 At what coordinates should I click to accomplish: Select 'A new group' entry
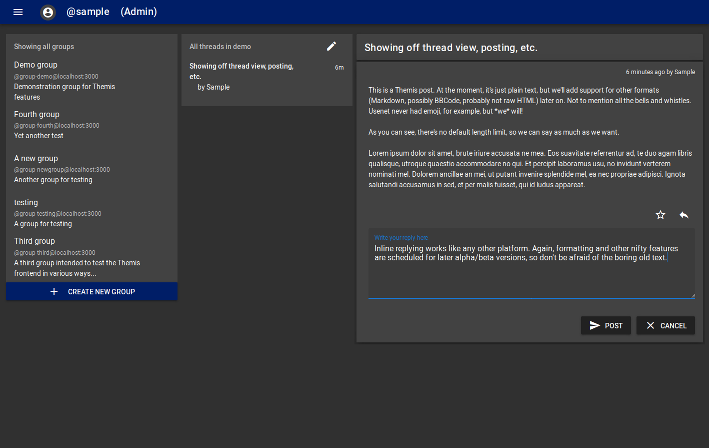tap(36, 158)
